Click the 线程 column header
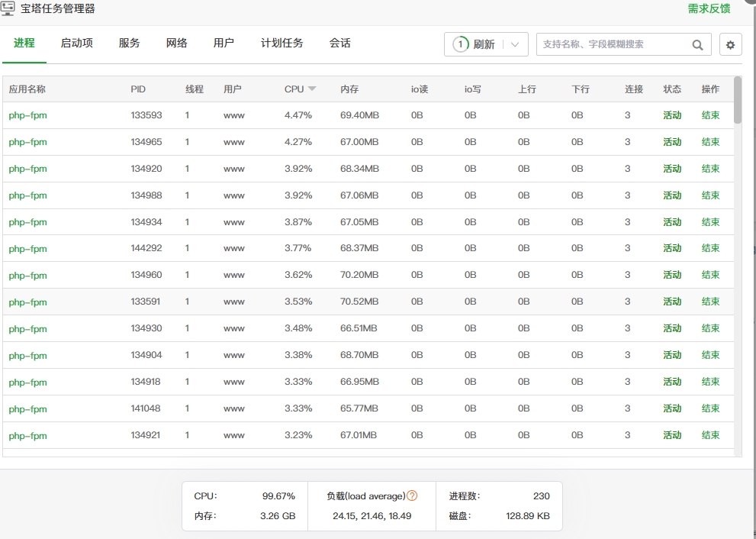Image resolution: width=756 pixels, height=539 pixels. pyautogui.click(x=195, y=89)
